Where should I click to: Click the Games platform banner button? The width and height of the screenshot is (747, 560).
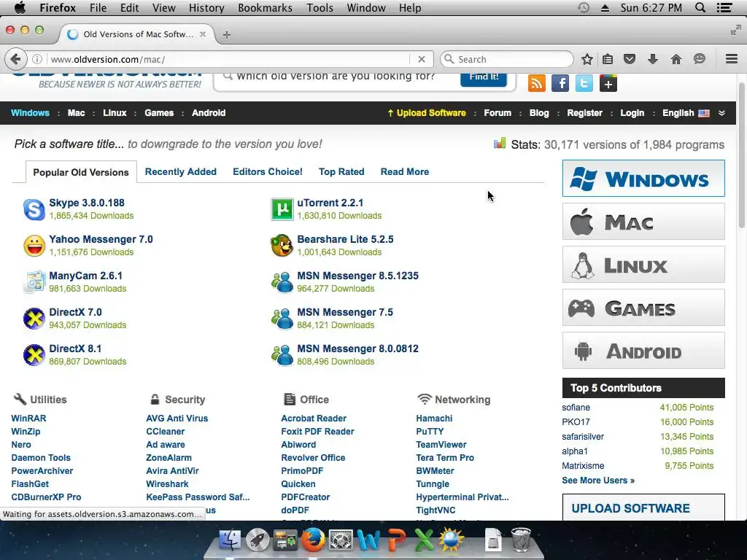[x=643, y=308]
